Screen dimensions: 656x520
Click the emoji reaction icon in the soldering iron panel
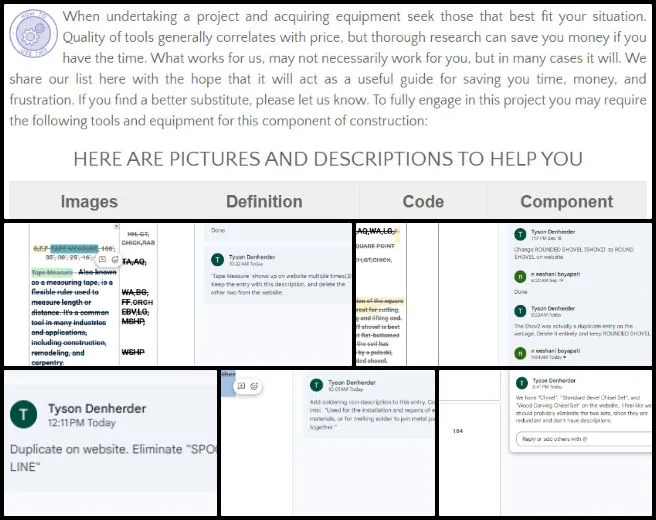coord(254,386)
